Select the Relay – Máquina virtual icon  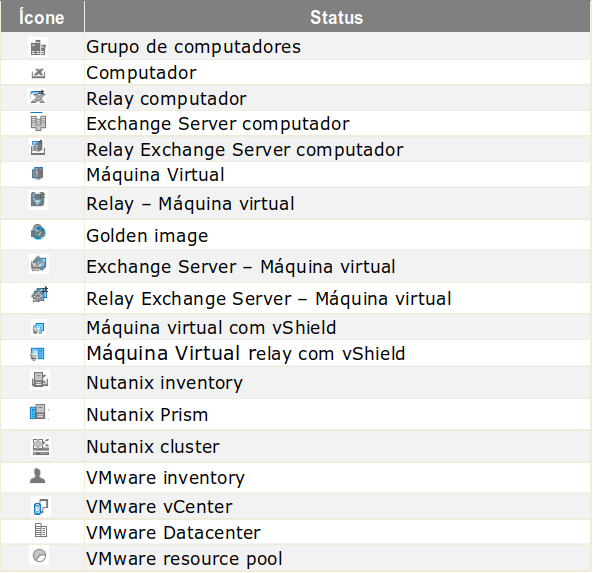(38, 200)
